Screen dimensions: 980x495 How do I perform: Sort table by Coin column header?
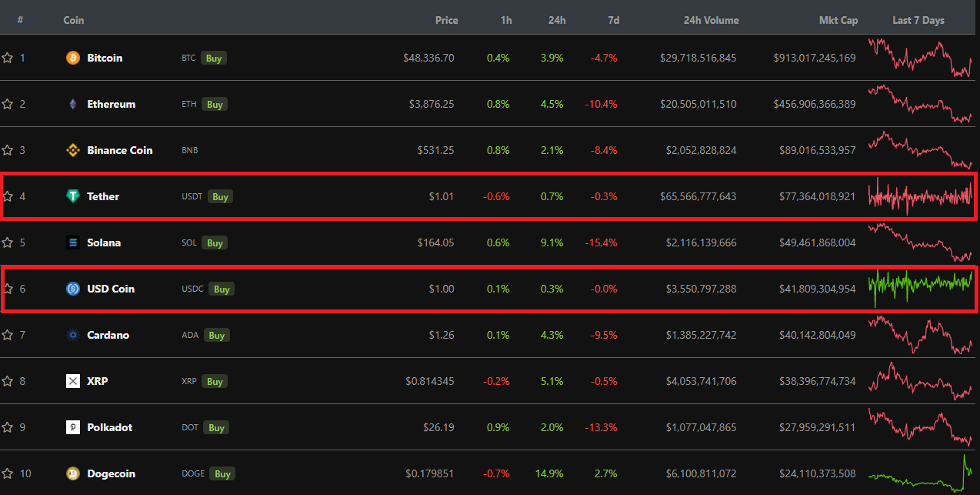[74, 20]
